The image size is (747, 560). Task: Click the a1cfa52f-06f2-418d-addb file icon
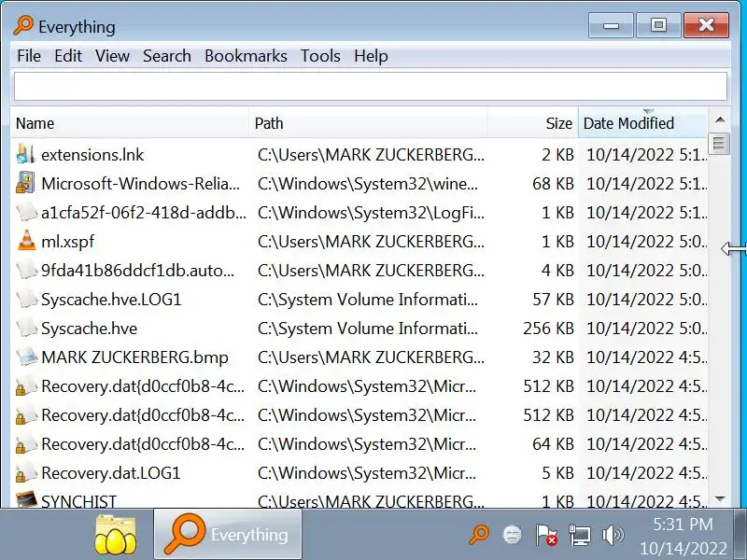[26, 213]
